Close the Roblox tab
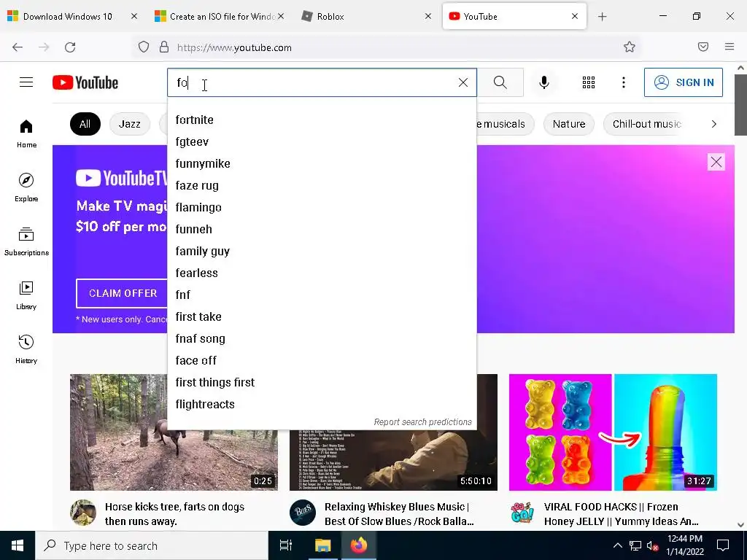The image size is (747, 560). tap(428, 16)
